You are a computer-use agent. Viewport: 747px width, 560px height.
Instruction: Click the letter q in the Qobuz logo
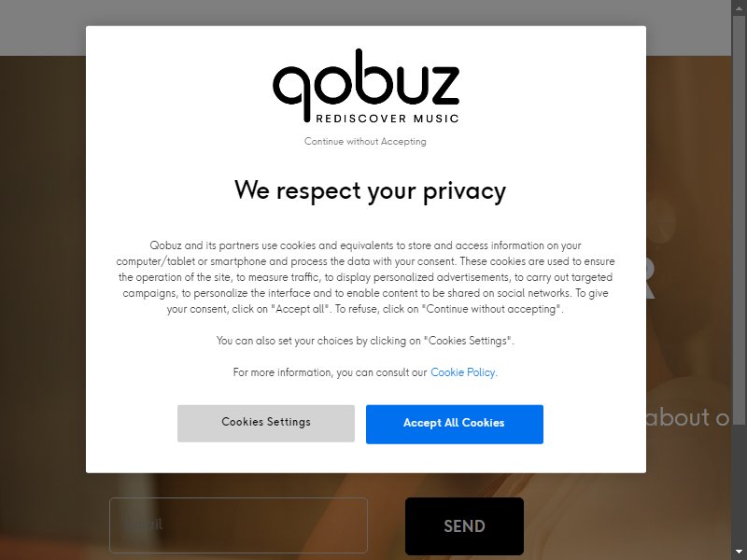pos(291,92)
